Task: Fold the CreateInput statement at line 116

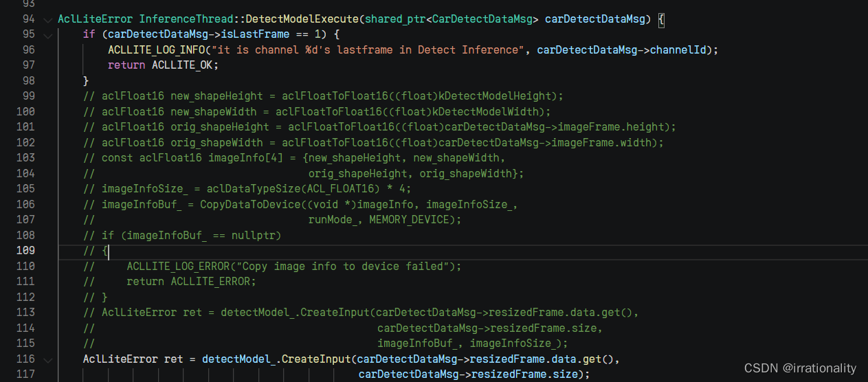Action: point(47,359)
